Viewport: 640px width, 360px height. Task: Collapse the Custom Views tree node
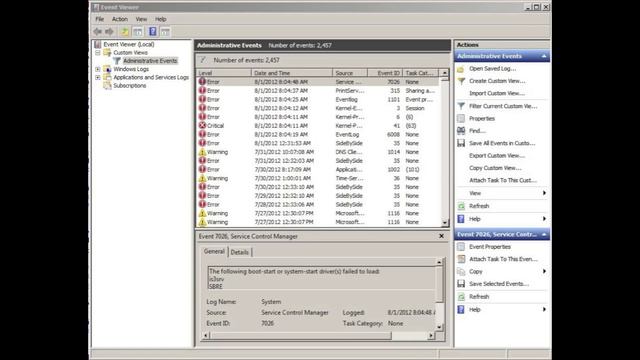98,53
